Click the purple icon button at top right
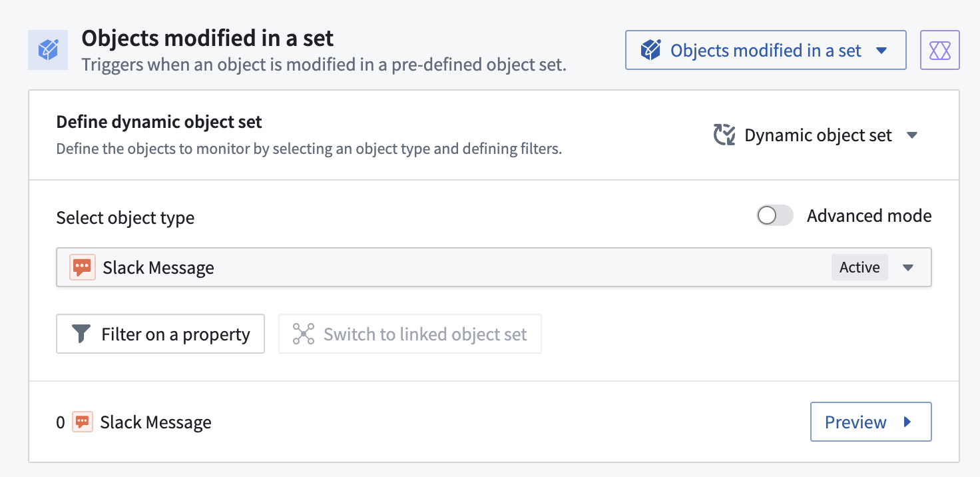Image resolution: width=980 pixels, height=477 pixels. [x=939, y=50]
